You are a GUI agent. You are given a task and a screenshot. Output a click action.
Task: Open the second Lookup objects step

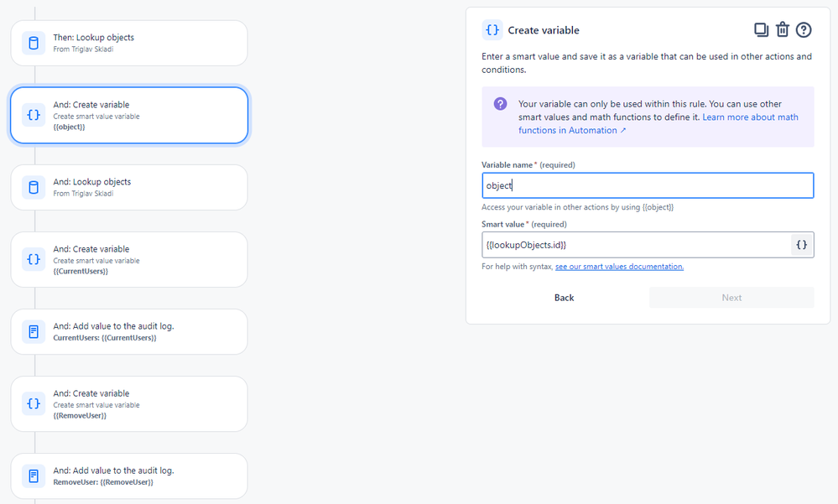click(x=129, y=187)
